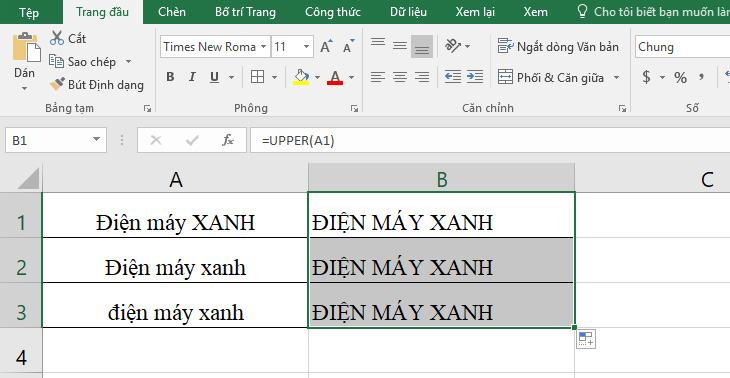This screenshot has height=378, width=730.
Task: Toggle Italic formatting
Action: pos(192,77)
